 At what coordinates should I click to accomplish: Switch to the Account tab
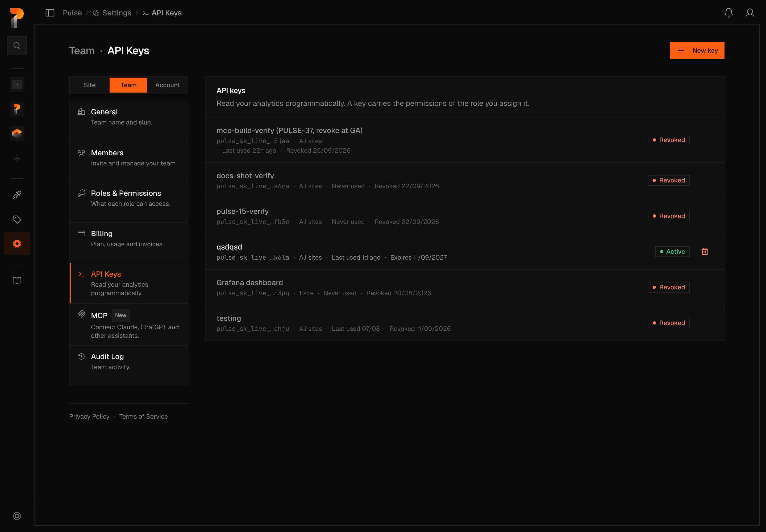[167, 85]
